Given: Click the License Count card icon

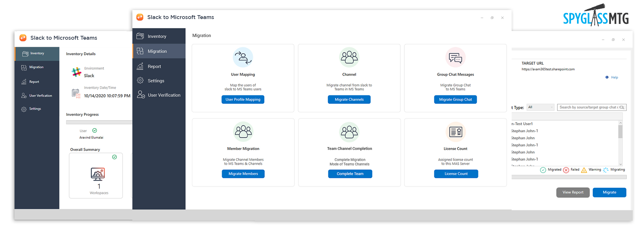Looking at the screenshot, I should pyautogui.click(x=456, y=132).
